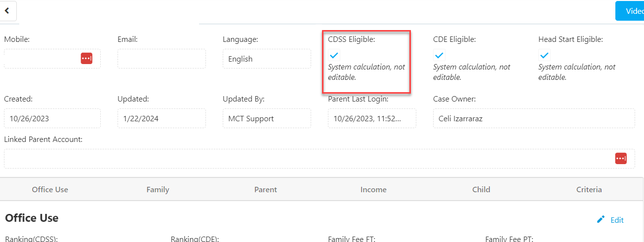This screenshot has height=242, width=644.
Task: Toggle the CDSS Eligible checkbox
Action: point(334,55)
